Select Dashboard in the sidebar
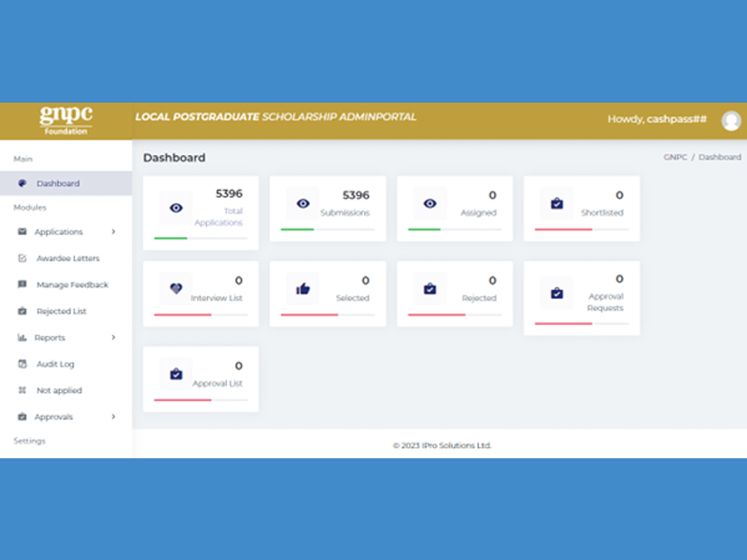This screenshot has height=560, width=747. tap(58, 184)
